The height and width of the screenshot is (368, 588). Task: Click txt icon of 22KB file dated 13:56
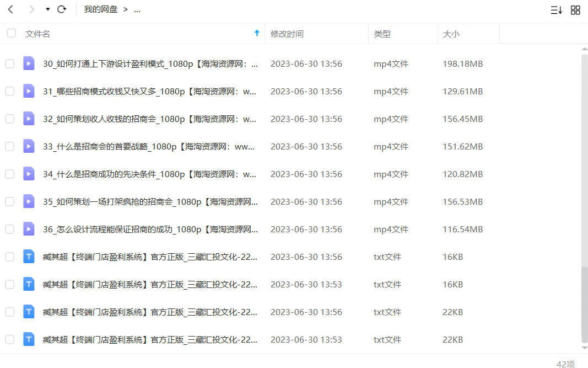coord(29,312)
